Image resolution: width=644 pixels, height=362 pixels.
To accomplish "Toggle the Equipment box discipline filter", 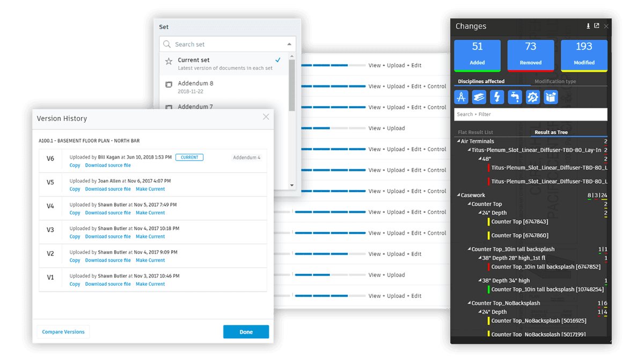I will (x=551, y=97).
